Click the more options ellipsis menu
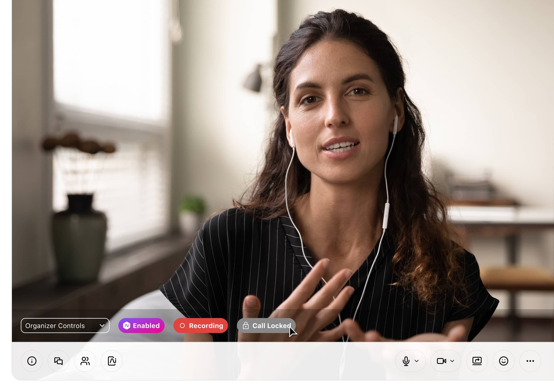554x392 pixels. pyautogui.click(x=530, y=361)
